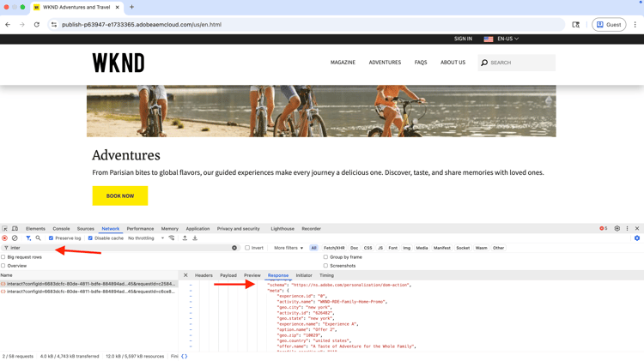Open the reader mode icon beside Guest
The width and height of the screenshot is (644, 361).
576,25
